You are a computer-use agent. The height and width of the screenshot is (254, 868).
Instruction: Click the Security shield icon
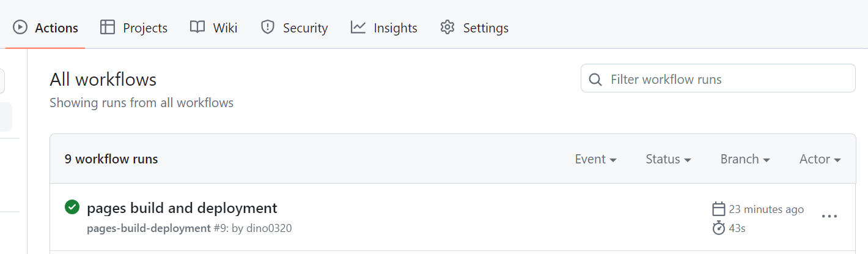coord(267,28)
